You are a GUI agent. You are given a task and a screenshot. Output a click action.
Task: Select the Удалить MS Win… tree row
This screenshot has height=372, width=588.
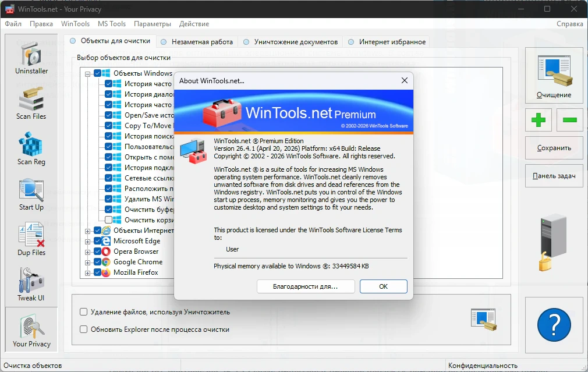click(x=149, y=199)
